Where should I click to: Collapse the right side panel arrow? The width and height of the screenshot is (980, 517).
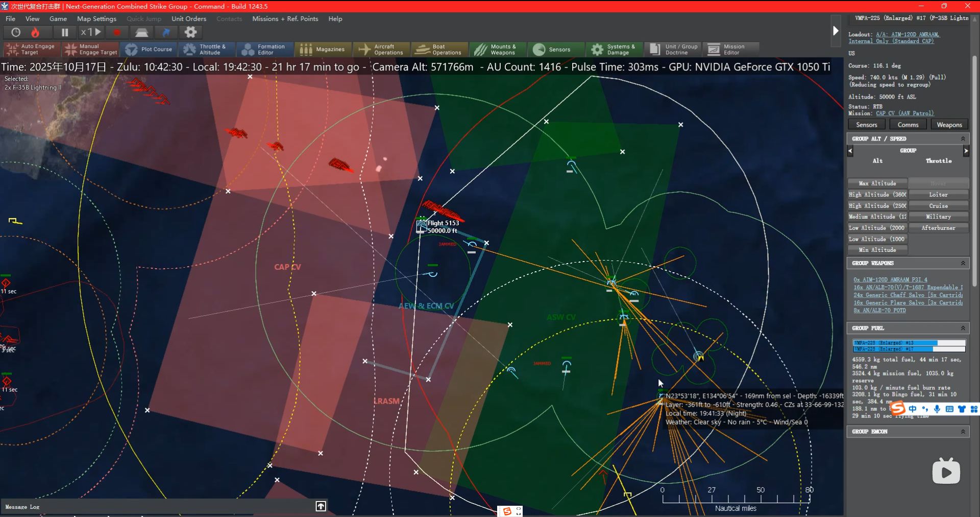coord(836,31)
